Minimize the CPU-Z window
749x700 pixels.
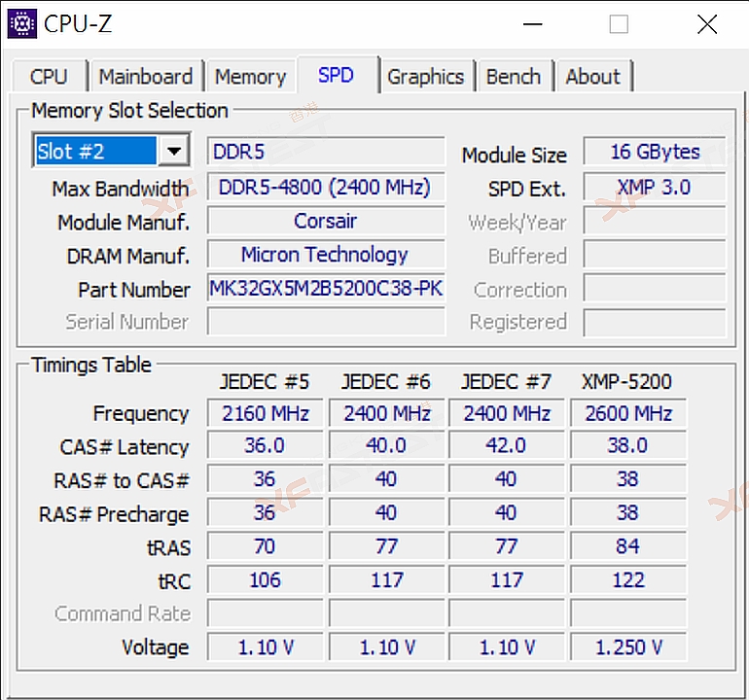tap(533, 24)
